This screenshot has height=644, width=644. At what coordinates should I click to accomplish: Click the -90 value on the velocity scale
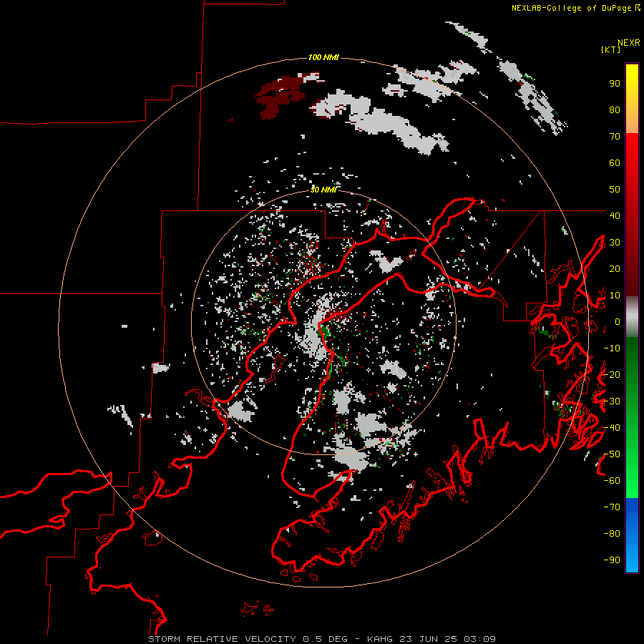coord(612,560)
